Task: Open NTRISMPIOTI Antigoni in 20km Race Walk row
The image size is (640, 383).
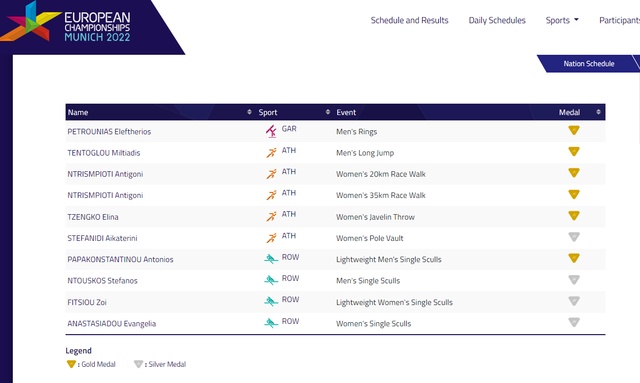Action: (x=105, y=174)
